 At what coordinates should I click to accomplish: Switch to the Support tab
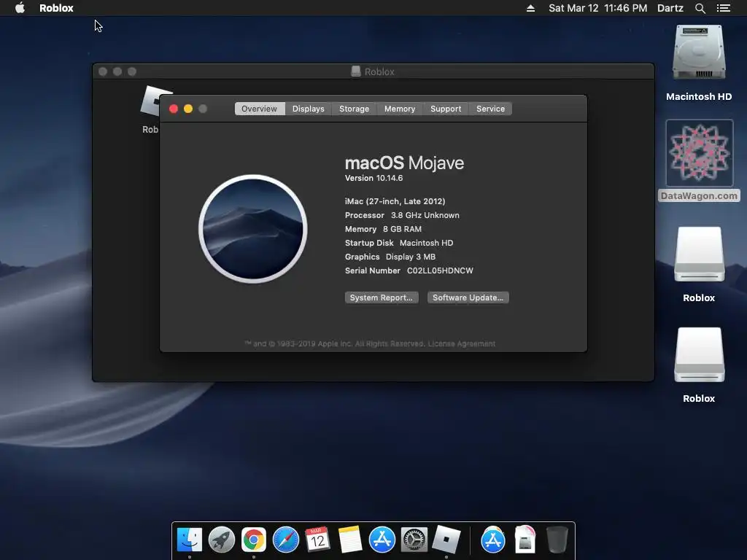[x=446, y=109]
